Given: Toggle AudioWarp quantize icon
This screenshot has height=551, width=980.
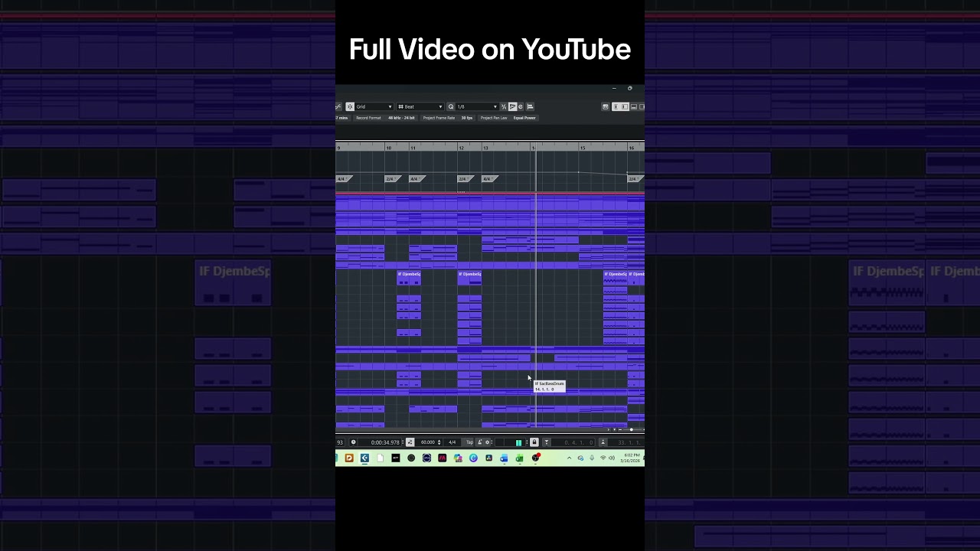Looking at the screenshot, I should pyautogui.click(x=512, y=106).
